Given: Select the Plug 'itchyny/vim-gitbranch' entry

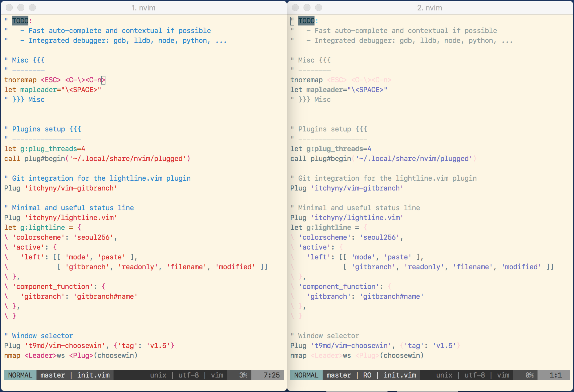Looking at the screenshot, I should point(61,188).
